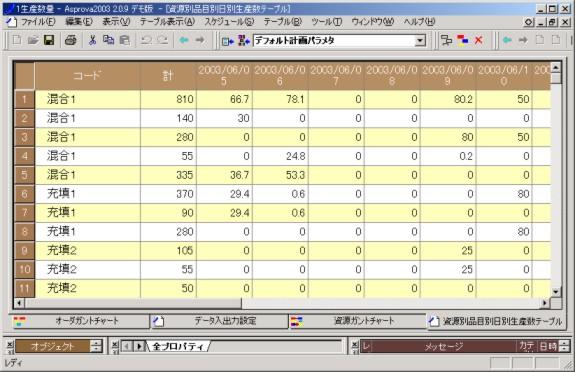Open the テーブル表示(A) menu

point(167,22)
